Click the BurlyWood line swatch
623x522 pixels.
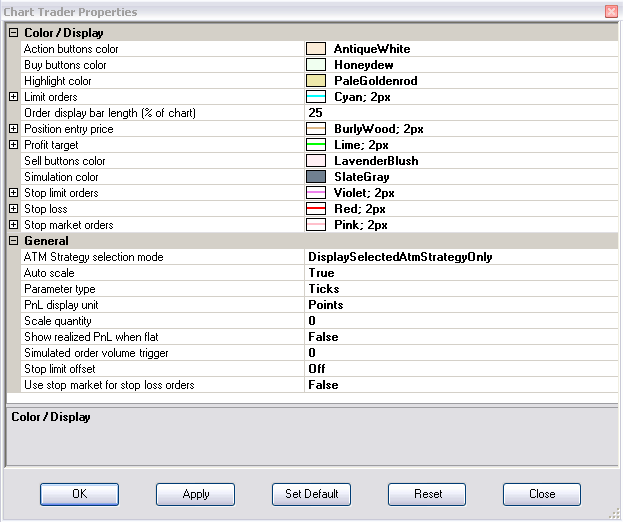[x=316, y=129]
